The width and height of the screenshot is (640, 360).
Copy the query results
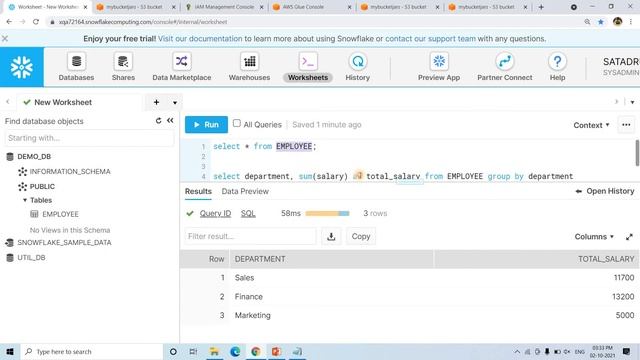tap(361, 236)
